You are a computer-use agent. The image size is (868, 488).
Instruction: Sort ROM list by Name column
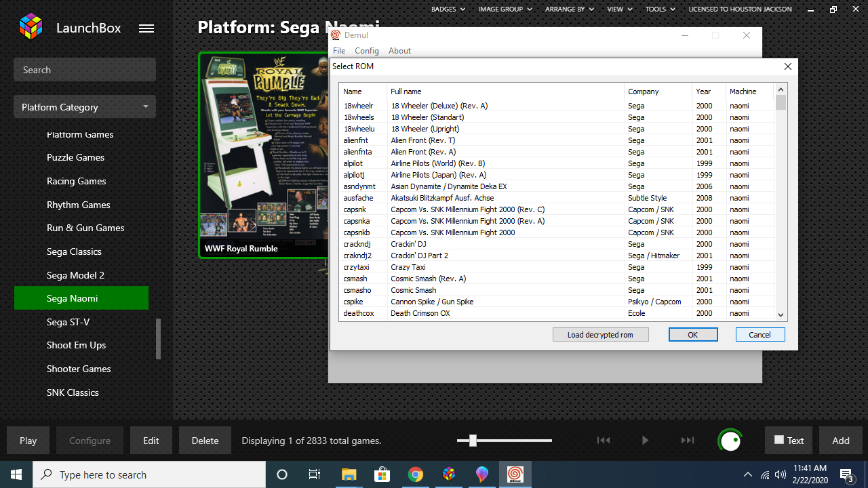click(363, 91)
